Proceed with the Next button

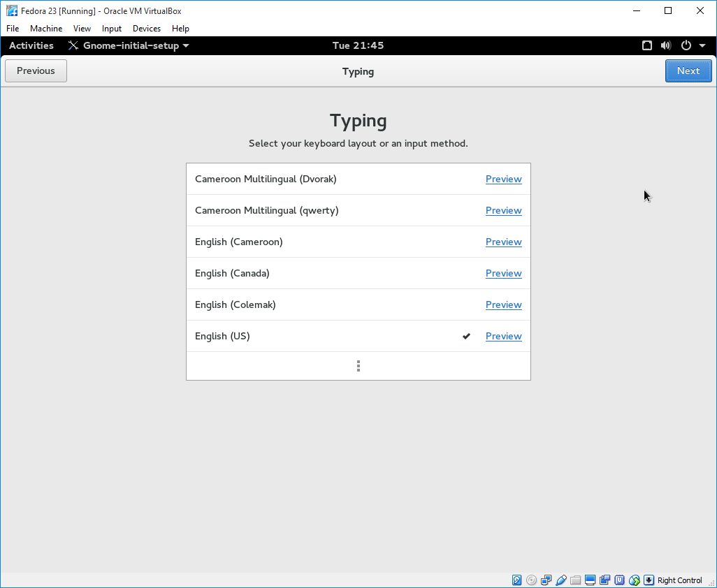pyautogui.click(x=688, y=71)
